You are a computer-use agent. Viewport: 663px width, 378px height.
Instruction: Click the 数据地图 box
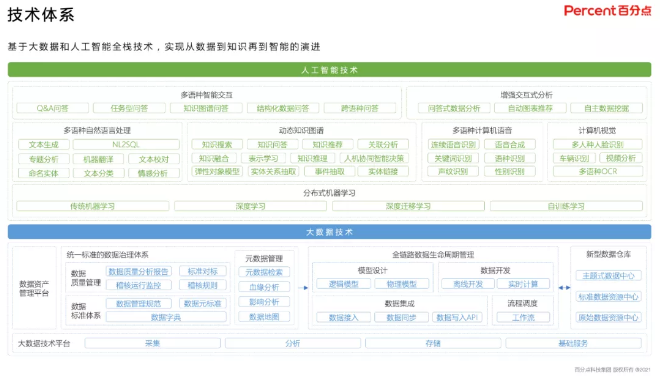coord(264,317)
